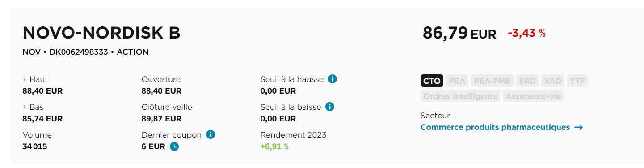The image size is (644, 168).
Task: Click info icon beside Dernier coupon
Action: pos(211,134)
